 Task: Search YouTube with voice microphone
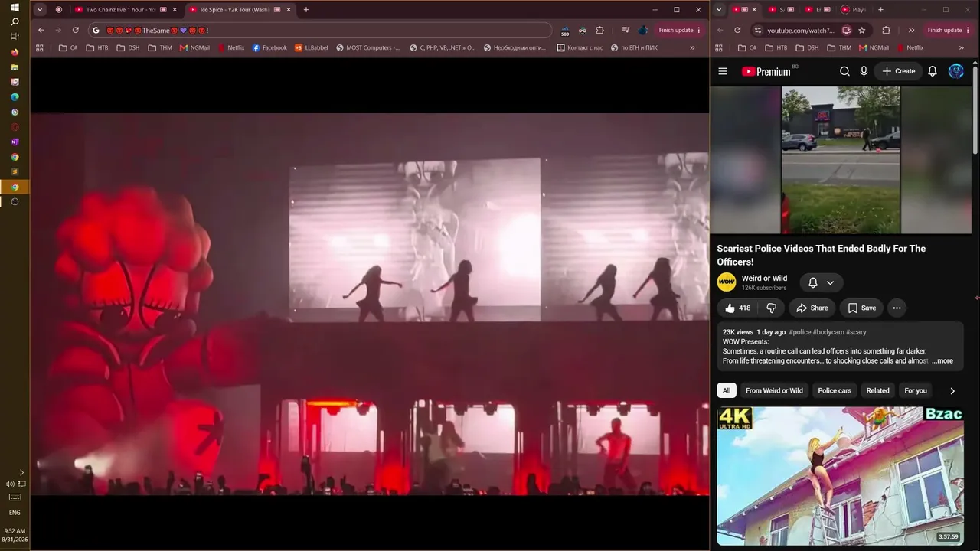point(864,71)
